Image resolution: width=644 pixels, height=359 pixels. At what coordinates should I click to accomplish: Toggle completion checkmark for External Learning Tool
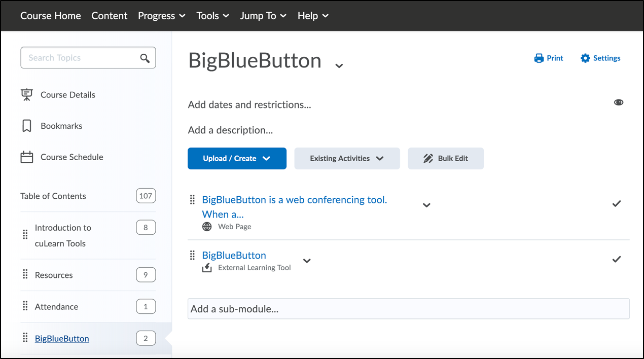(617, 260)
